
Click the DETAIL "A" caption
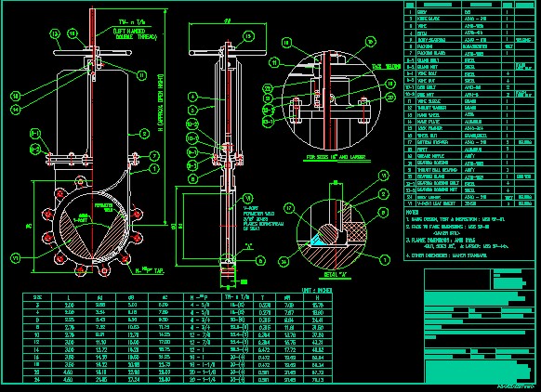click(x=335, y=275)
